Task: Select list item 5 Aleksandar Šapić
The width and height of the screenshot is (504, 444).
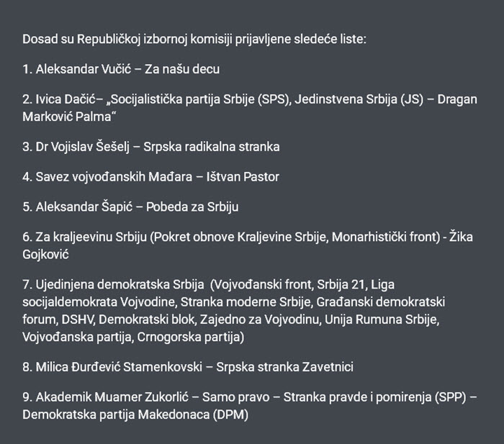Action: pyautogui.click(x=130, y=207)
